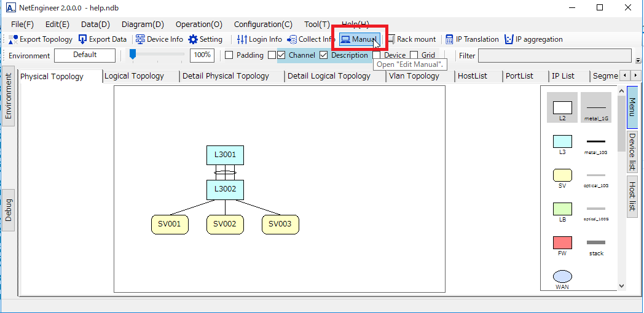Open the Rack mount tool
Viewport: 644px width, 313px height.
[x=391, y=39]
